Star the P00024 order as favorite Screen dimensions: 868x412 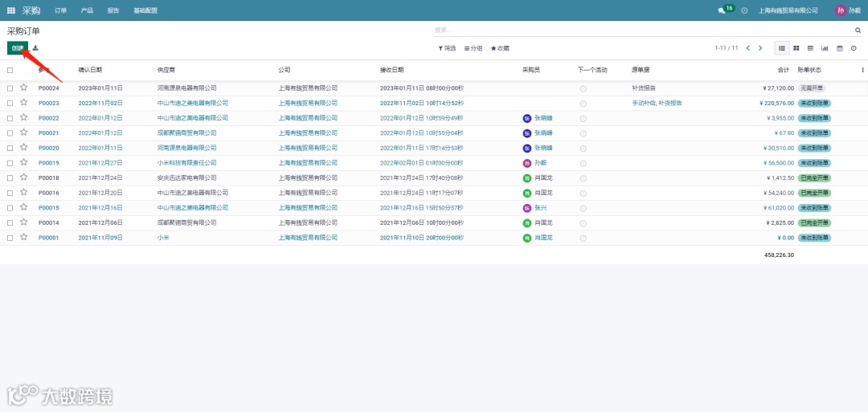24,88
